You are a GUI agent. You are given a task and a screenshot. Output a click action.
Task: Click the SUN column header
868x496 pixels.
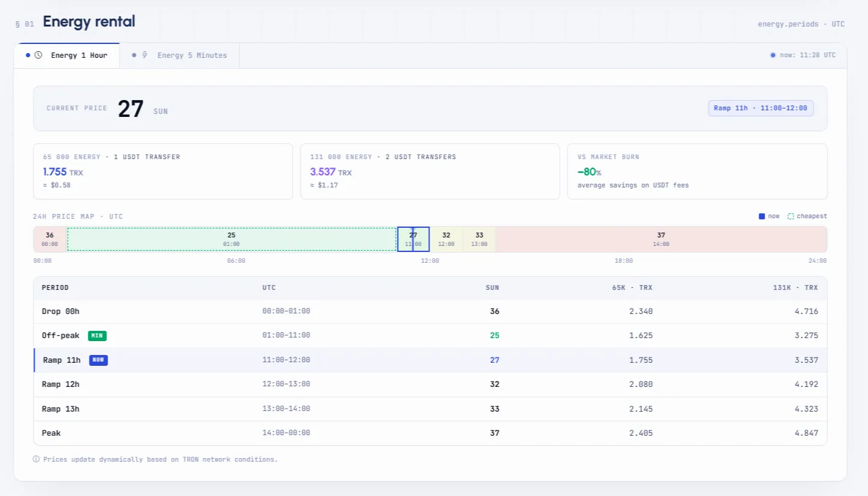pyautogui.click(x=492, y=288)
